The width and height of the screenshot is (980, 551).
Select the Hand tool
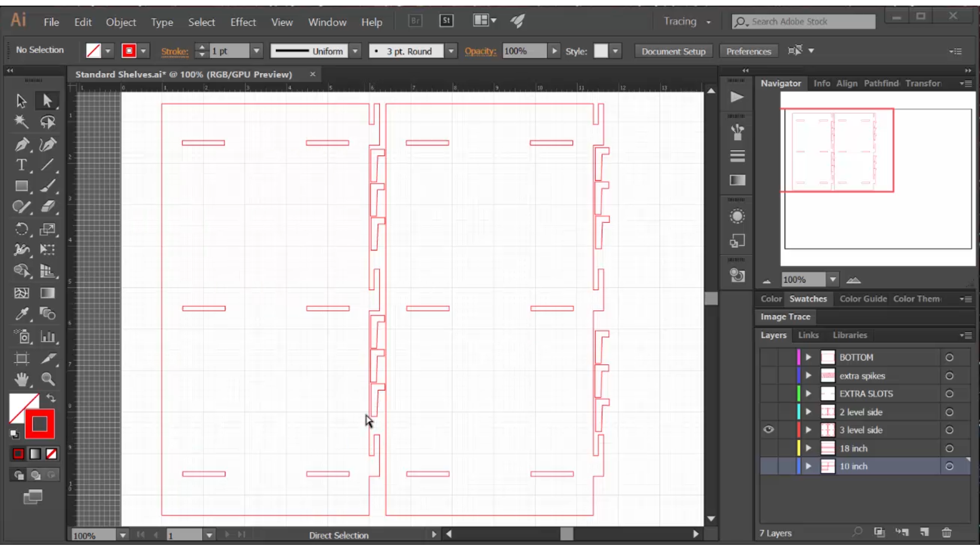(x=21, y=379)
